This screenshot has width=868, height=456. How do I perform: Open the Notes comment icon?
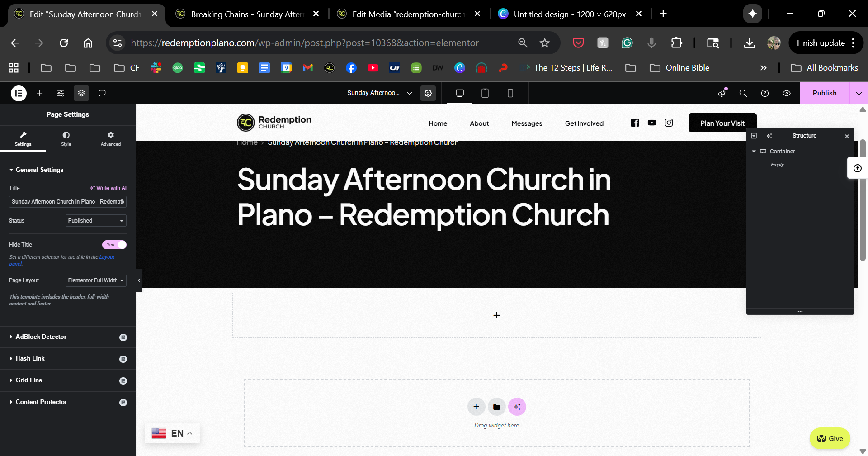[102, 93]
